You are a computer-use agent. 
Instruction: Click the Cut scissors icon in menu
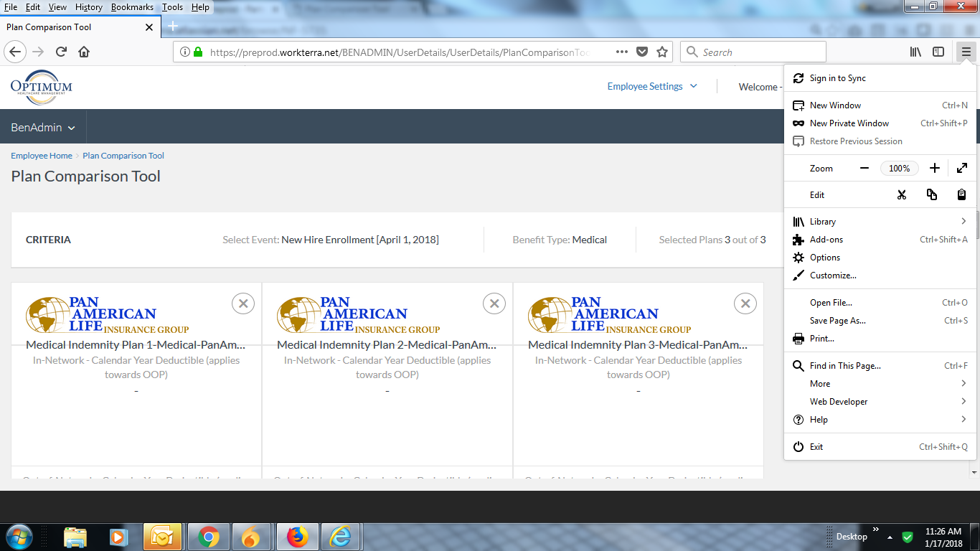[x=902, y=195]
